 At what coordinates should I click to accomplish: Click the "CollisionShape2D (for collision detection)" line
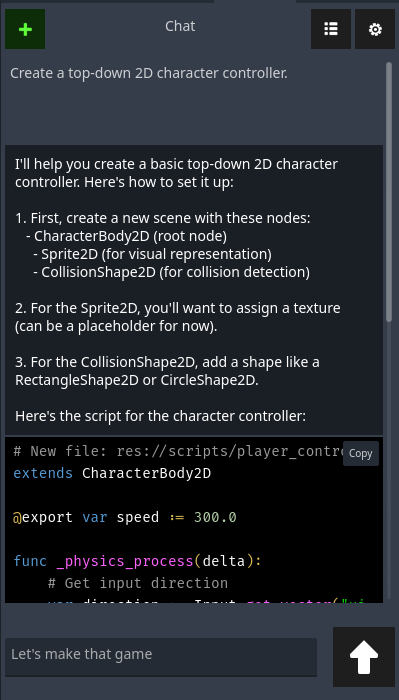coord(175,272)
